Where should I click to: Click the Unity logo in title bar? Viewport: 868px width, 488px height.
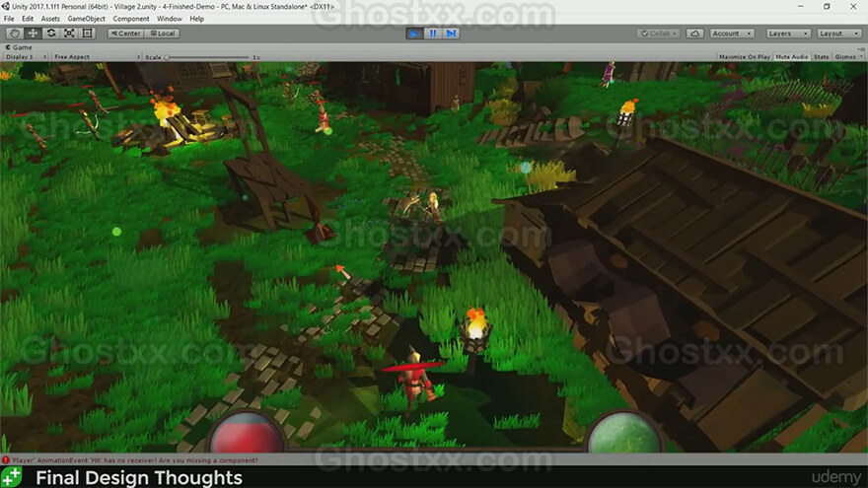click(6, 6)
